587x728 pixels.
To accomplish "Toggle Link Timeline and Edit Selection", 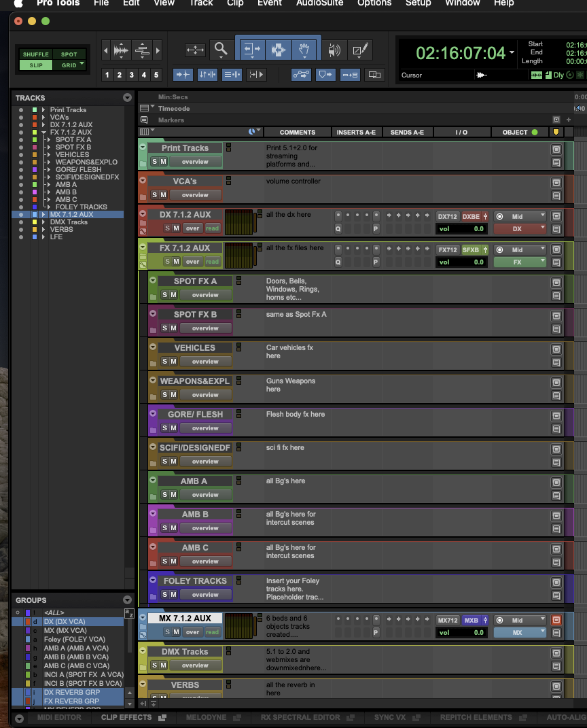I will point(232,74).
